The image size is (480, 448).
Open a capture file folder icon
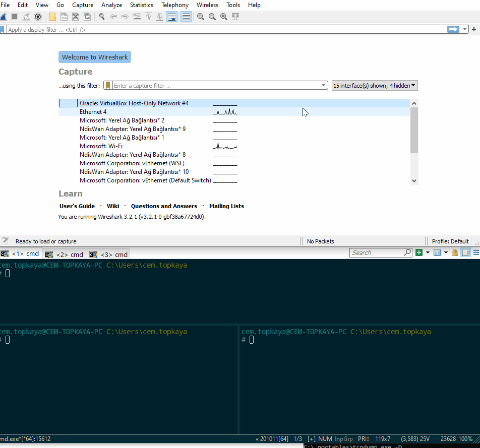[x=52, y=17]
